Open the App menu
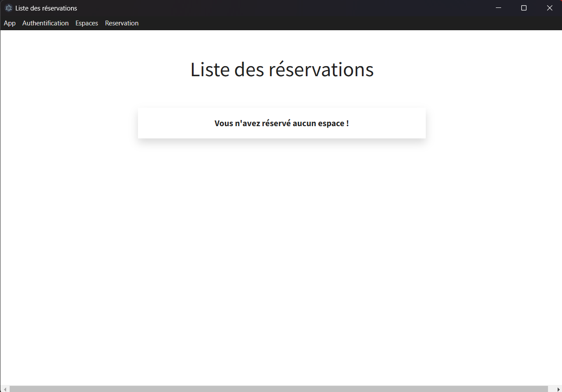Viewport: 562px width, 392px height. click(x=10, y=23)
